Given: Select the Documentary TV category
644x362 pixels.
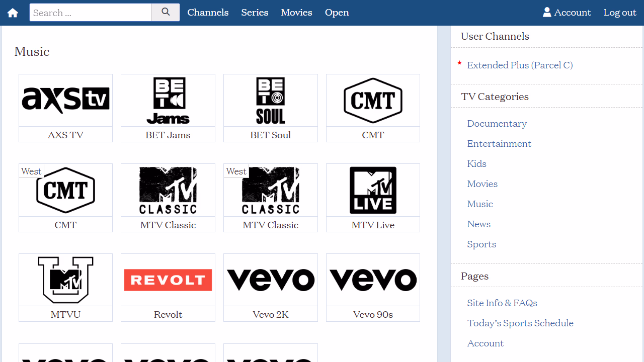Looking at the screenshot, I should (x=497, y=124).
